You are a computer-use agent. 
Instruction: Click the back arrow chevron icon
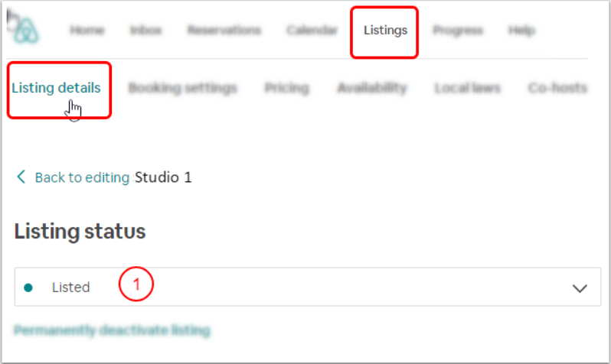[21, 177]
